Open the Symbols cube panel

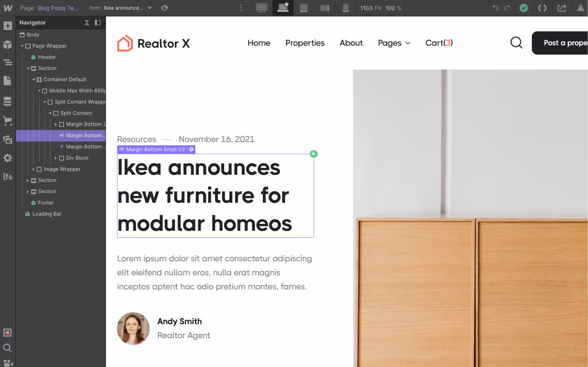pos(8,44)
